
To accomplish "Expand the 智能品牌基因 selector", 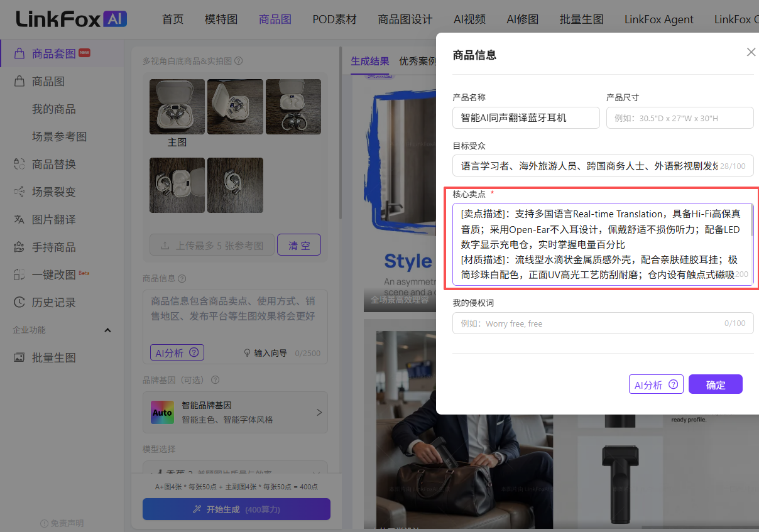I will click(x=319, y=413).
